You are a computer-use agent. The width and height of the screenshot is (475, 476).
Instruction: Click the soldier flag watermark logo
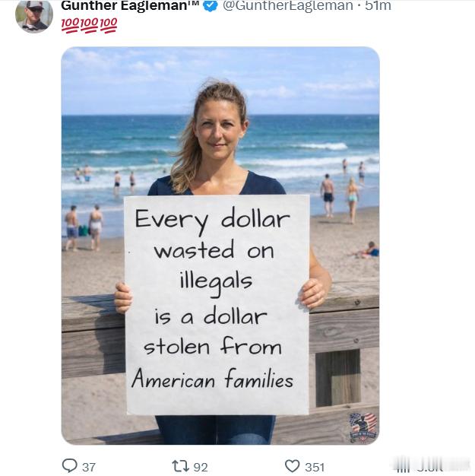point(363,428)
